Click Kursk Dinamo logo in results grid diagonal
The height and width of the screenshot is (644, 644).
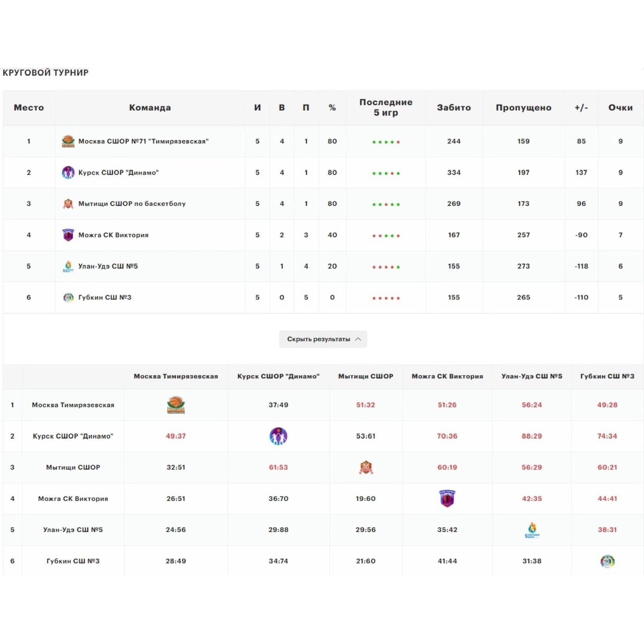pyautogui.click(x=278, y=436)
